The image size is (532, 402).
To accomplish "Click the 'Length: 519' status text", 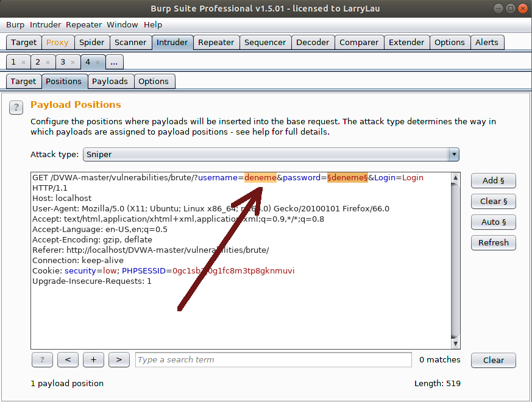I will (x=438, y=383).
